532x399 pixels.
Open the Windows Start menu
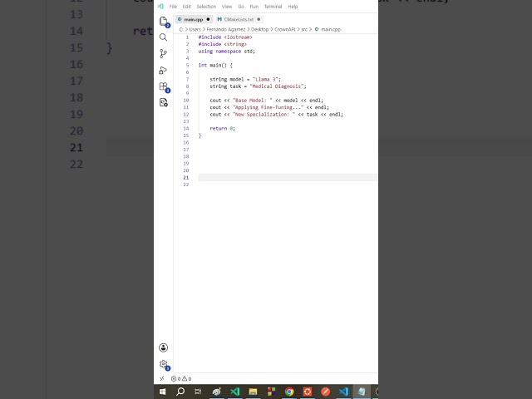click(x=163, y=392)
